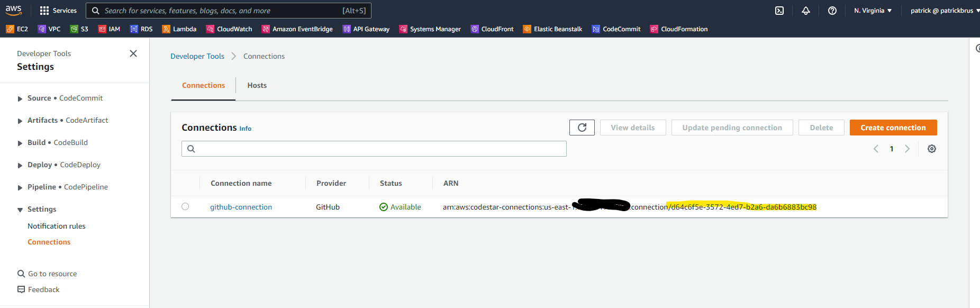The width and height of the screenshot is (980, 308).
Task: Click the Status column header
Action: click(x=391, y=183)
